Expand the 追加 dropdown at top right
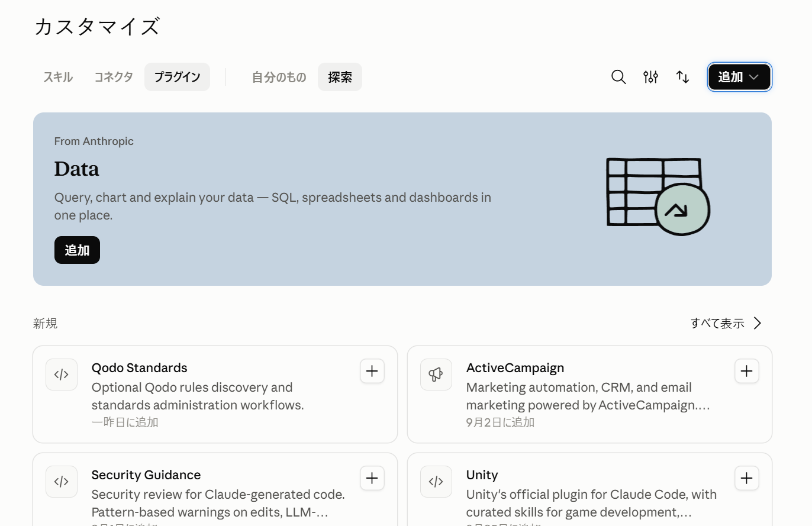The height and width of the screenshot is (526, 812). point(739,77)
